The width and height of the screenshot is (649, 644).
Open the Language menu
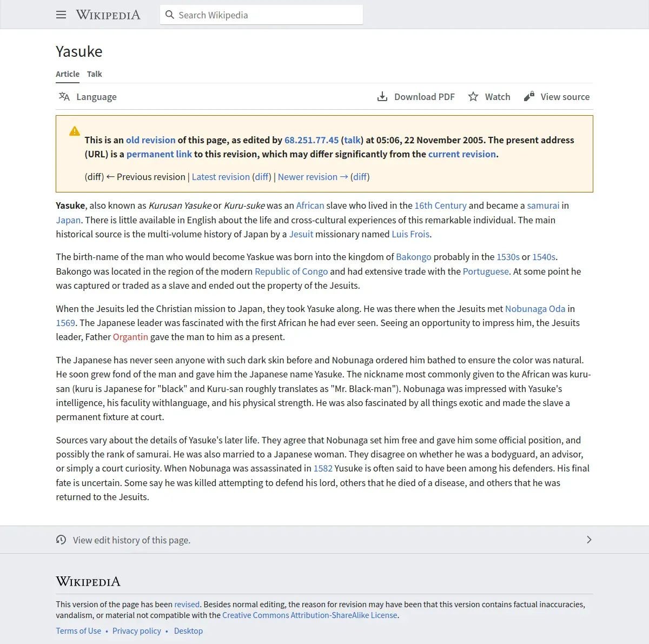[88, 96]
